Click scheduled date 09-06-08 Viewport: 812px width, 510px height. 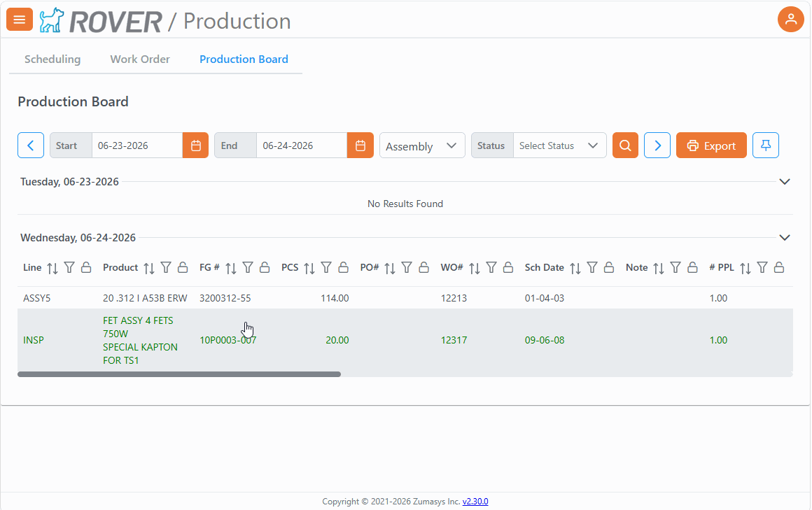(545, 340)
